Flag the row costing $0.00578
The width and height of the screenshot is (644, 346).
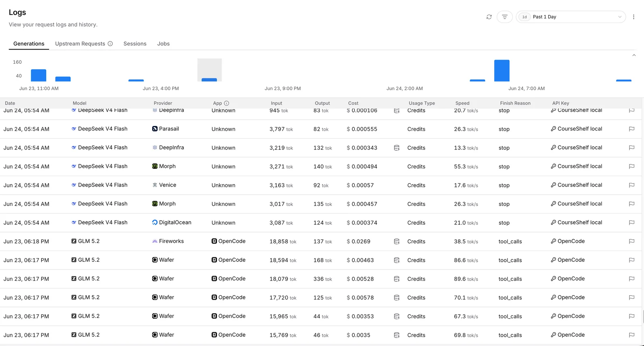[x=632, y=298]
